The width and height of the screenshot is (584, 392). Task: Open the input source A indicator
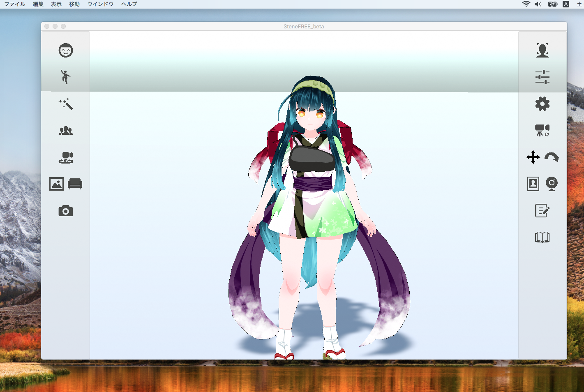(566, 4)
